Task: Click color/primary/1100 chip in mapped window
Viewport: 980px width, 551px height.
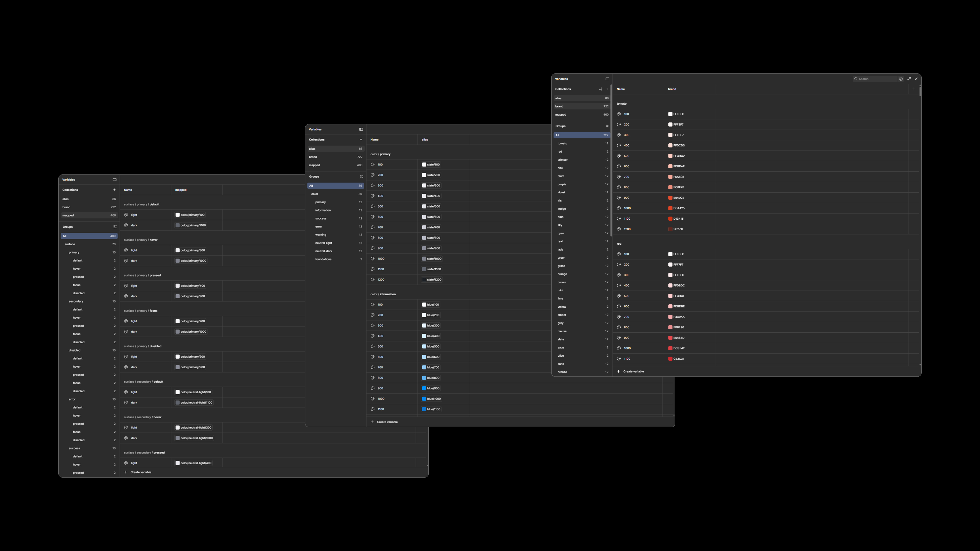Action: tap(191, 226)
